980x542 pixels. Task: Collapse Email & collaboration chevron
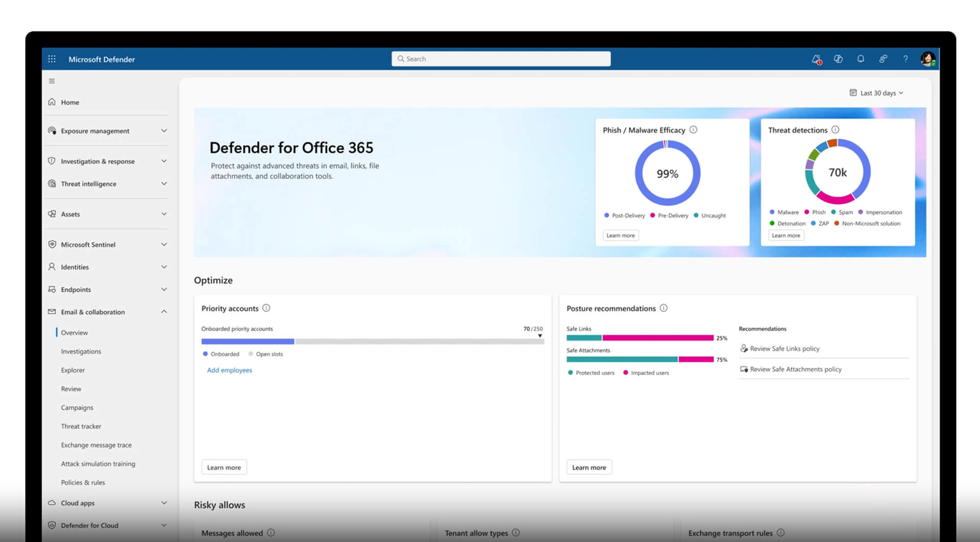(164, 311)
